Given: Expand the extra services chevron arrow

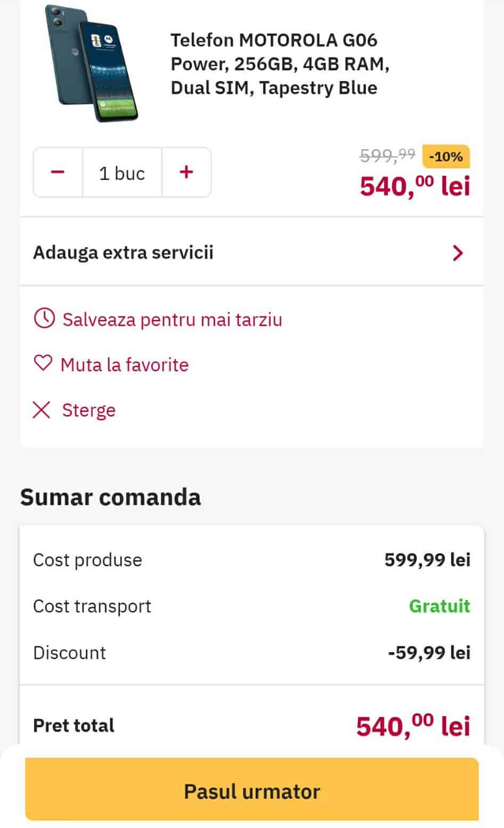Looking at the screenshot, I should coord(457,253).
